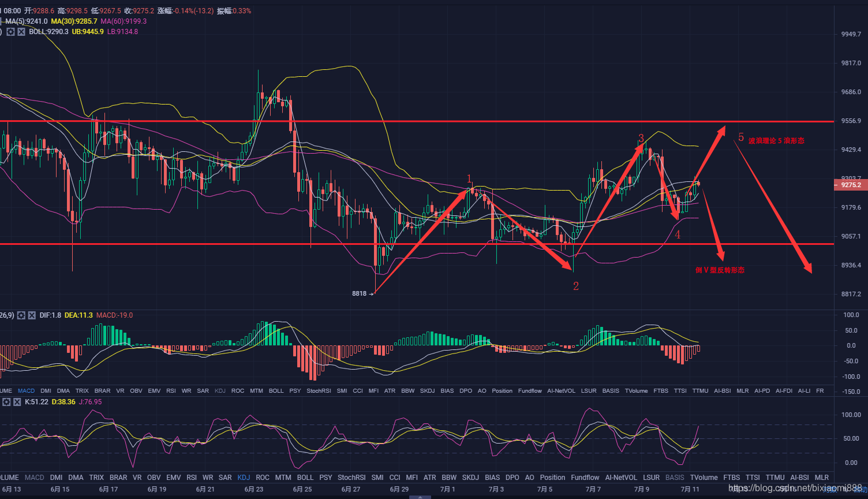Click the DEA:11.3 reading in MACD panel
This screenshot has height=499, width=868.
78,315
